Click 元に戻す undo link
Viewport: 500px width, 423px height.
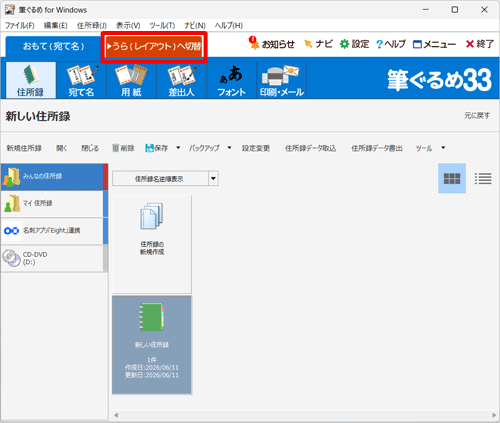pyautogui.click(x=477, y=116)
